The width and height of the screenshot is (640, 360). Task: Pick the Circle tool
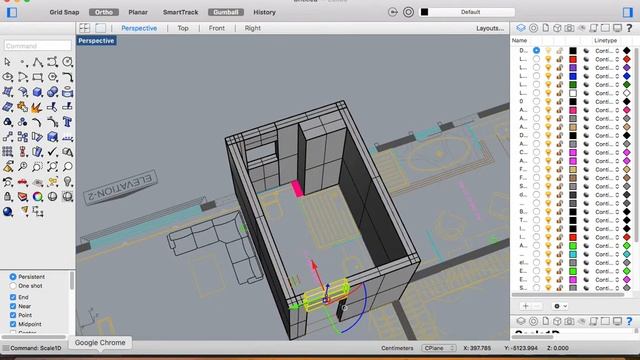[67, 62]
